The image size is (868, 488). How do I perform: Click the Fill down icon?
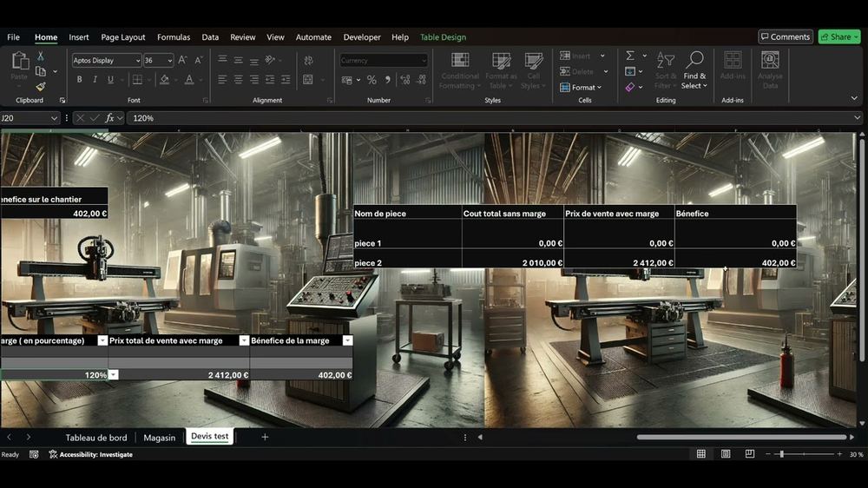tap(630, 71)
